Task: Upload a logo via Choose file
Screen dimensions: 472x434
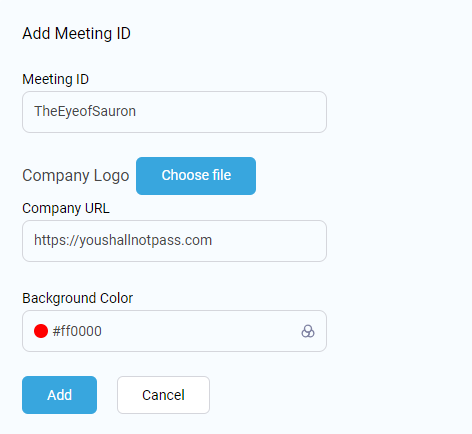Action: (196, 176)
